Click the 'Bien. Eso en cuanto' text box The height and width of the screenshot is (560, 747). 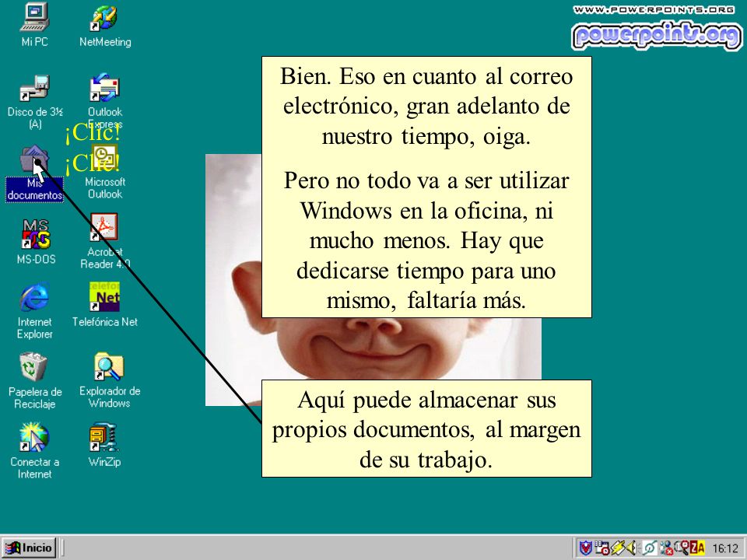coord(426,187)
